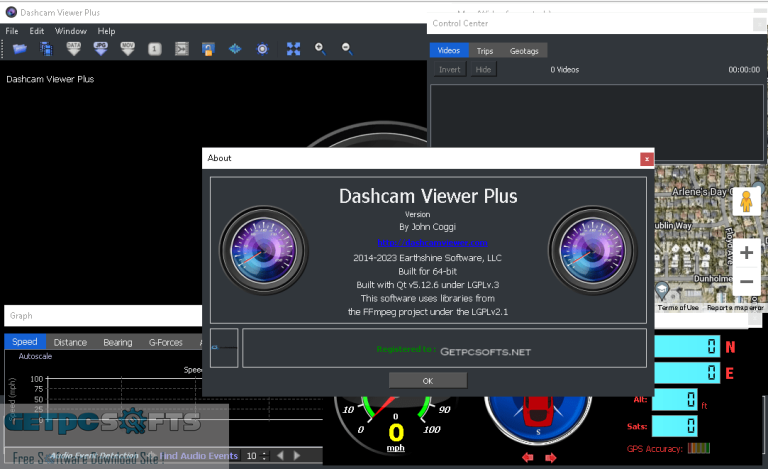This screenshot has height=469, width=768.
Task: Select the Distance graph tab
Action: click(x=70, y=342)
